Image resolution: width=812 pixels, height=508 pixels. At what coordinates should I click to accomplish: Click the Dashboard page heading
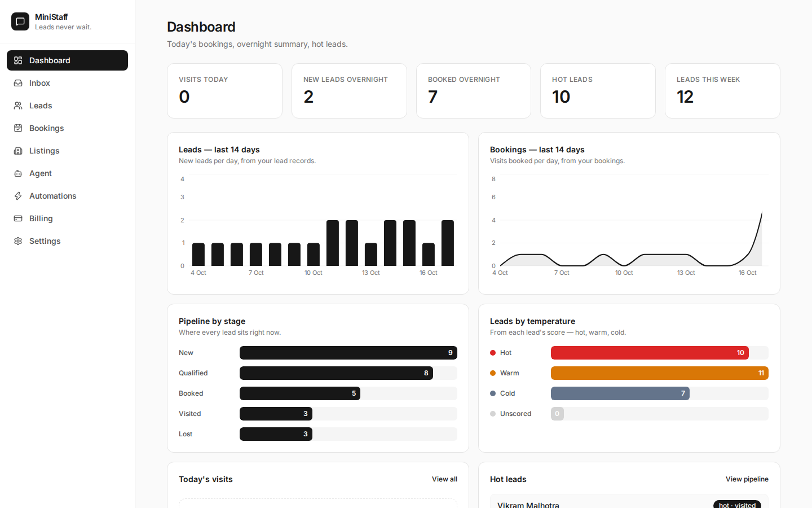click(201, 27)
